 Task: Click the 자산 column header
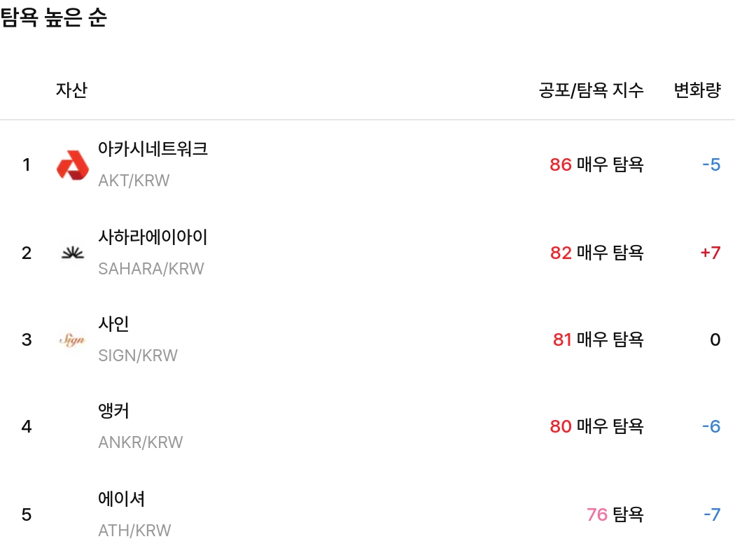click(x=71, y=90)
